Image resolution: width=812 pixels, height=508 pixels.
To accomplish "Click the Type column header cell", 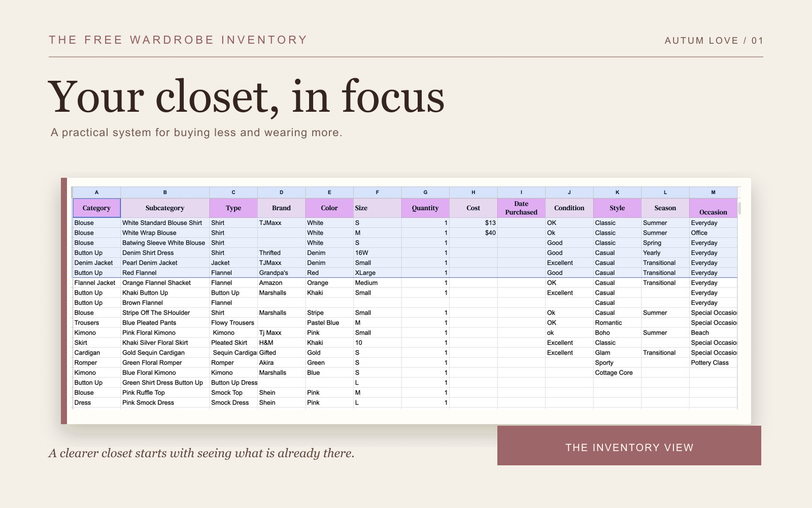I will (x=233, y=208).
